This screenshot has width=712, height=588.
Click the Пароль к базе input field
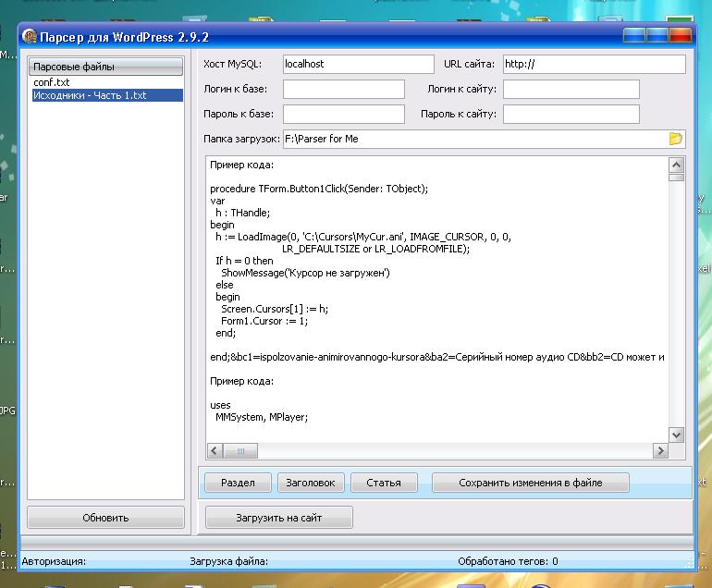click(343, 114)
